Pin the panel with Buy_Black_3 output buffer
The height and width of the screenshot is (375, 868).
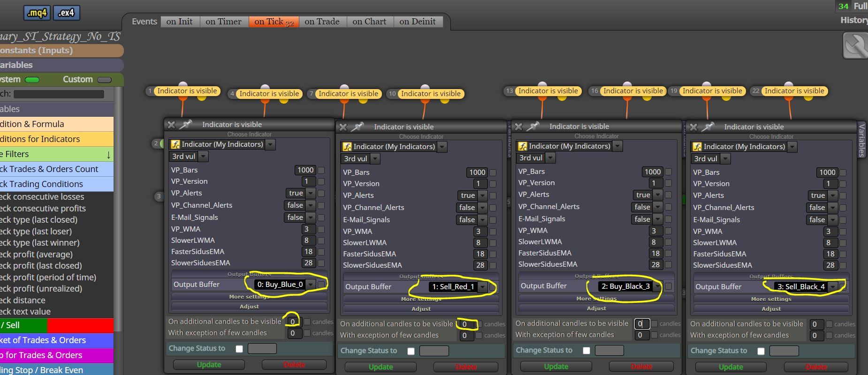[x=533, y=126]
